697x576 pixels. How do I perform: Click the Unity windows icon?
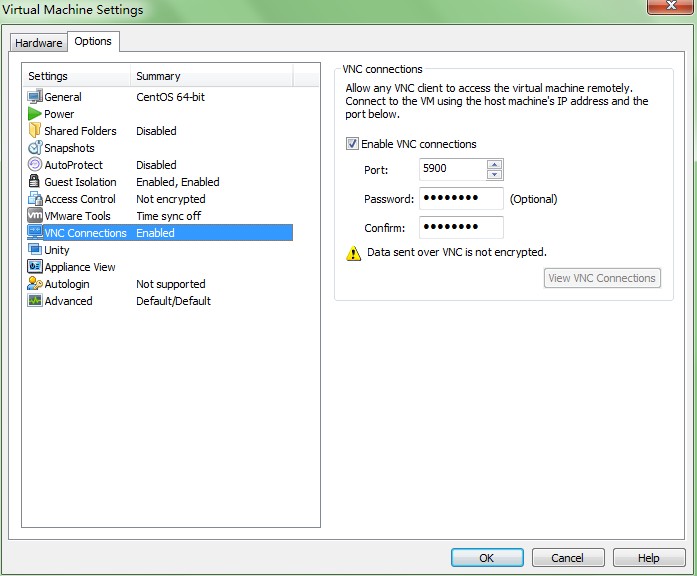tap(35, 249)
